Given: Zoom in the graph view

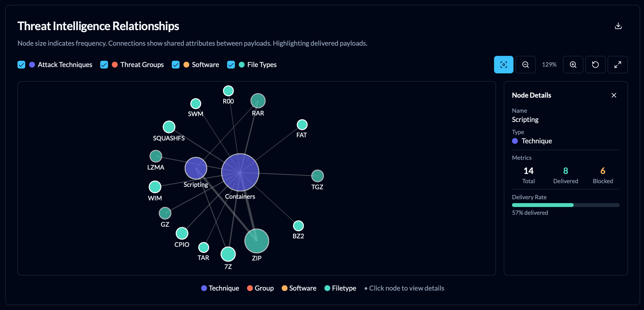Looking at the screenshot, I should pos(573,65).
